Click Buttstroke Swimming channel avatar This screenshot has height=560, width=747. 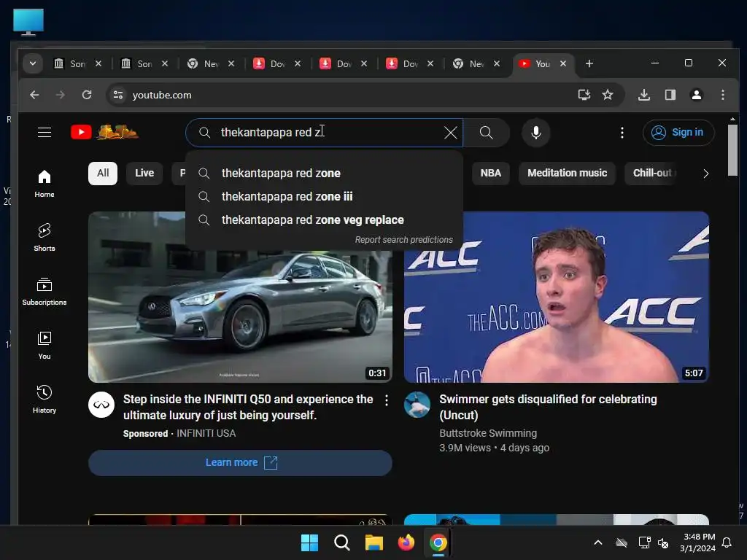tap(417, 405)
